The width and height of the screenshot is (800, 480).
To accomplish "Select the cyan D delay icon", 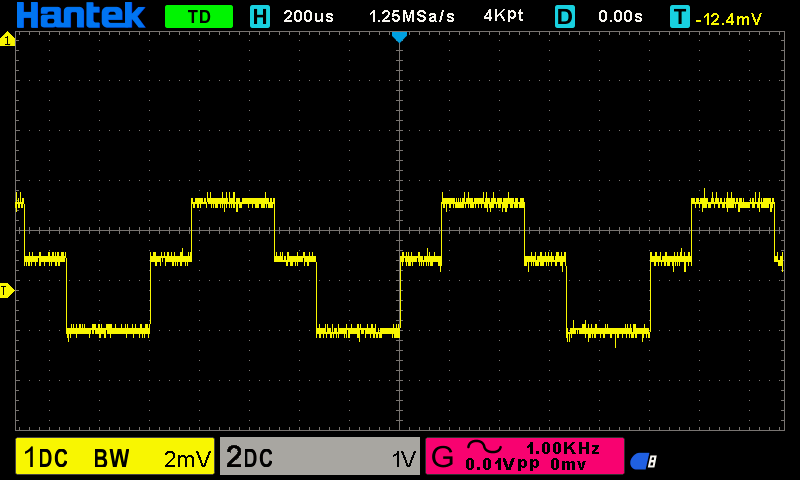I will pos(565,17).
